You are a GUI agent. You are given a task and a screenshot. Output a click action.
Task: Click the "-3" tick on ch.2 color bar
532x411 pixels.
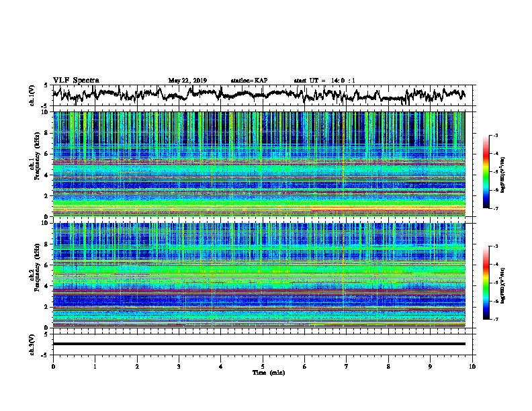[x=496, y=246]
